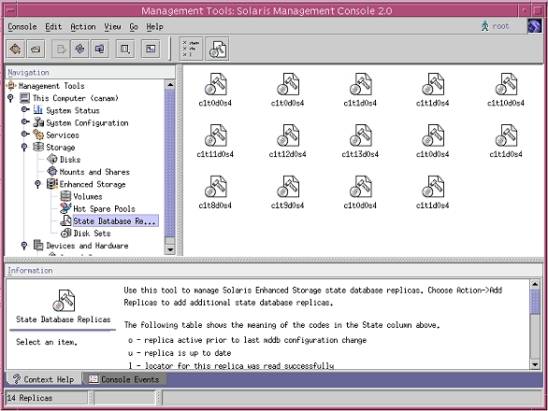This screenshot has width=548, height=411.
Task: Click the x-marked list toolbar icon
Action: click(191, 49)
